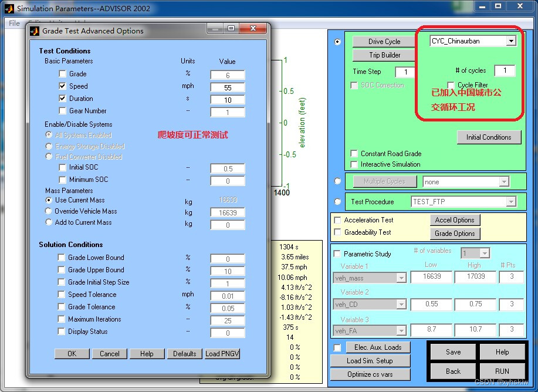
Task: Open the Accel Options dialog
Action: [455, 219]
